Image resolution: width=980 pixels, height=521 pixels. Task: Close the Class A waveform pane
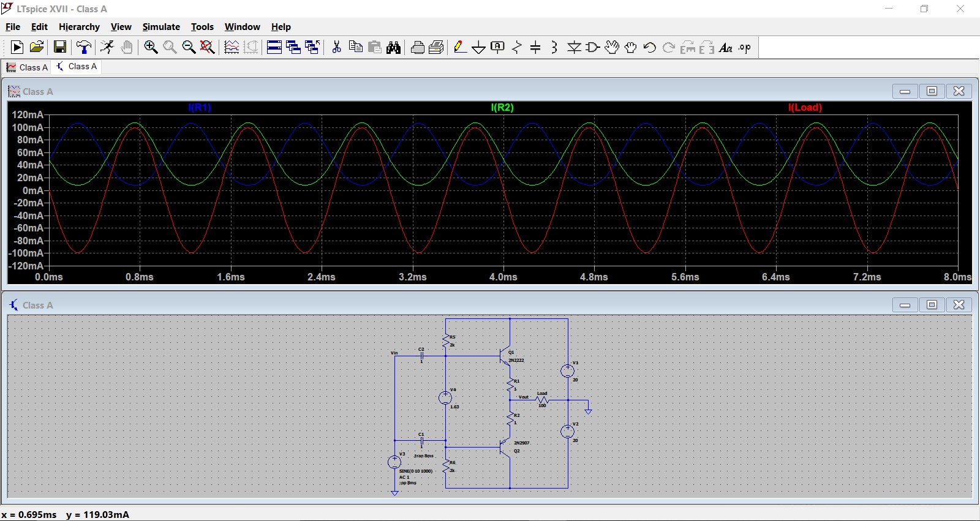pyautogui.click(x=959, y=91)
